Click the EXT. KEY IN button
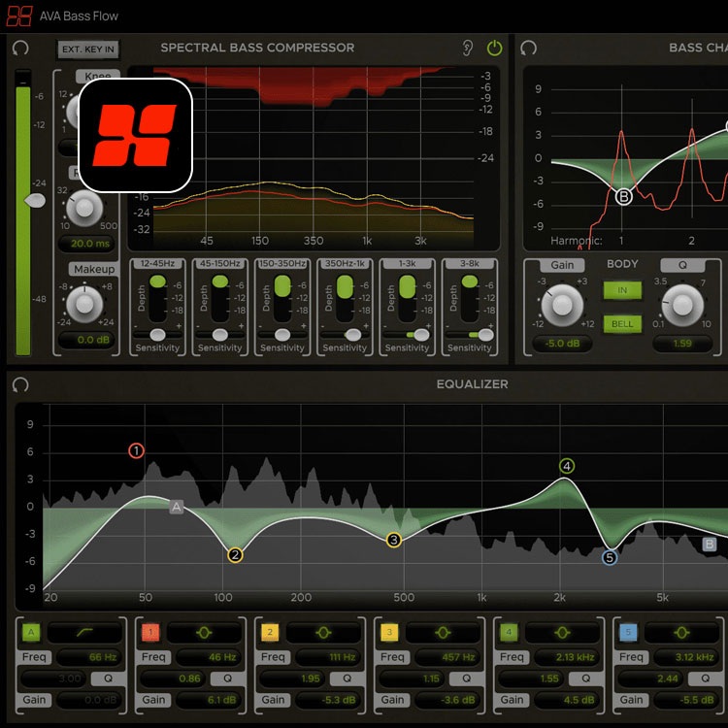 click(x=87, y=49)
